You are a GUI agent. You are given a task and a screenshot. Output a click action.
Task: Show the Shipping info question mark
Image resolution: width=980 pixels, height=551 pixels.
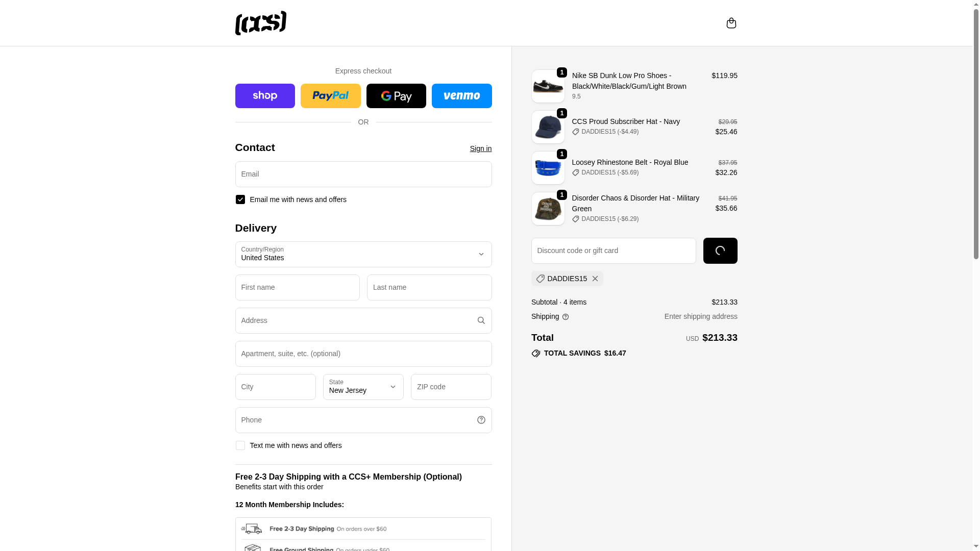(x=566, y=317)
